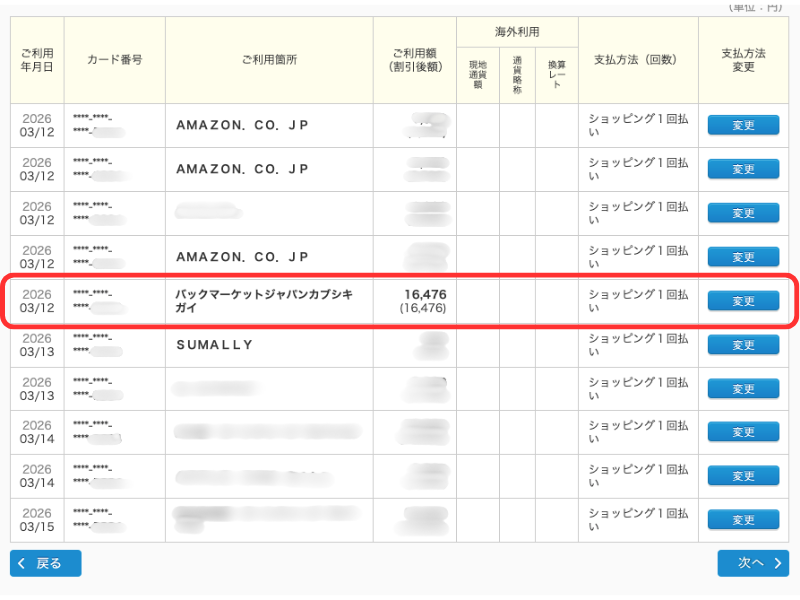This screenshot has width=800, height=600.
Task: Click the 2026 03/15 date cell
Action: [x=37, y=519]
